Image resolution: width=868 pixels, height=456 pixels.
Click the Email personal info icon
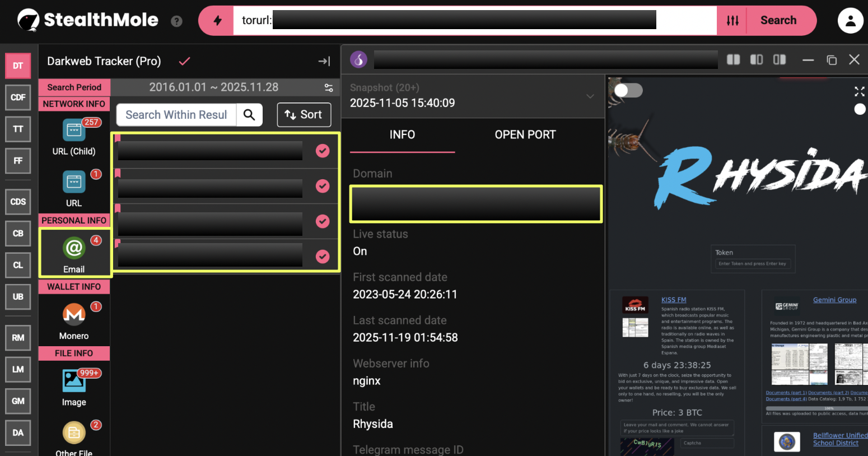74,248
